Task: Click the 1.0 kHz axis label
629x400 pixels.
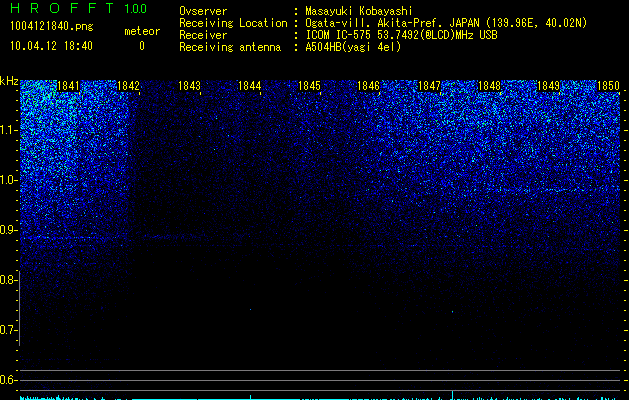Action: [8, 180]
